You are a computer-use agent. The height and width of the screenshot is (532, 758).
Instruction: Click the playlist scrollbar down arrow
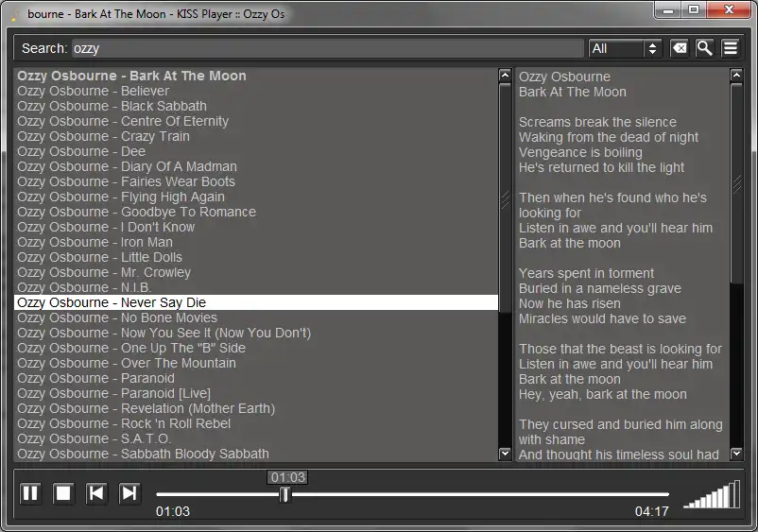505,454
